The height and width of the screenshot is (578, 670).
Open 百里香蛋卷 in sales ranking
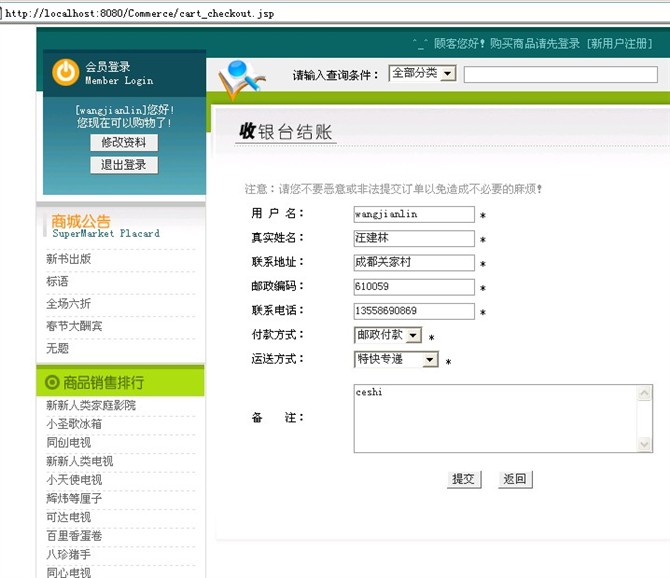tap(74, 536)
